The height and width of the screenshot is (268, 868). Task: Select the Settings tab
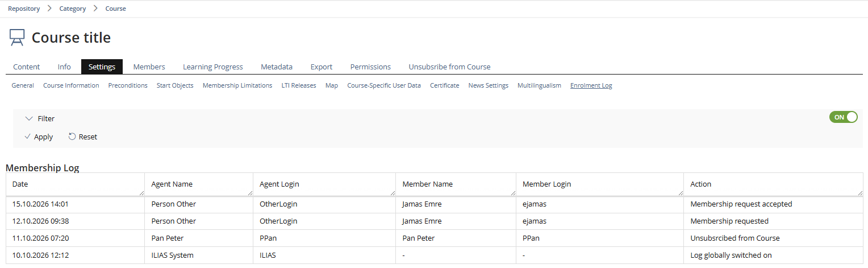(x=102, y=67)
